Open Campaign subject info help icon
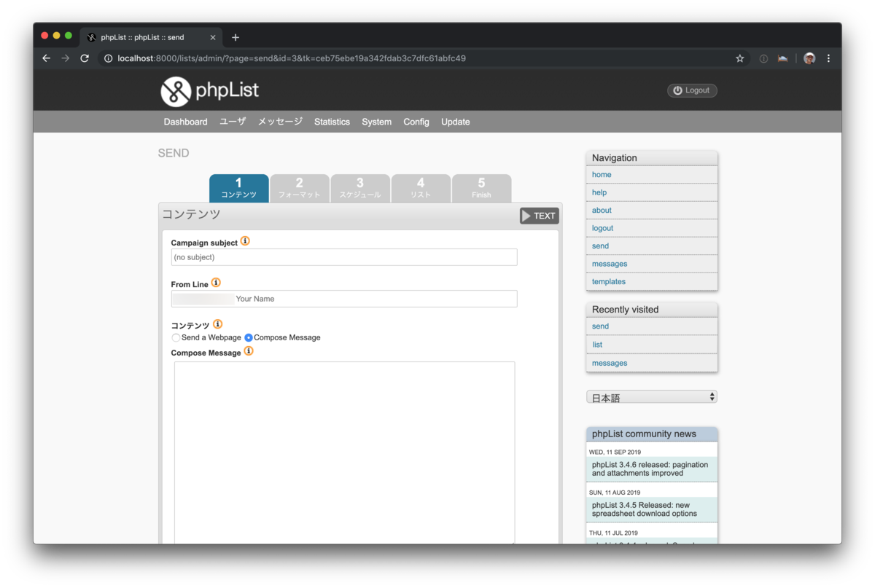 (245, 241)
